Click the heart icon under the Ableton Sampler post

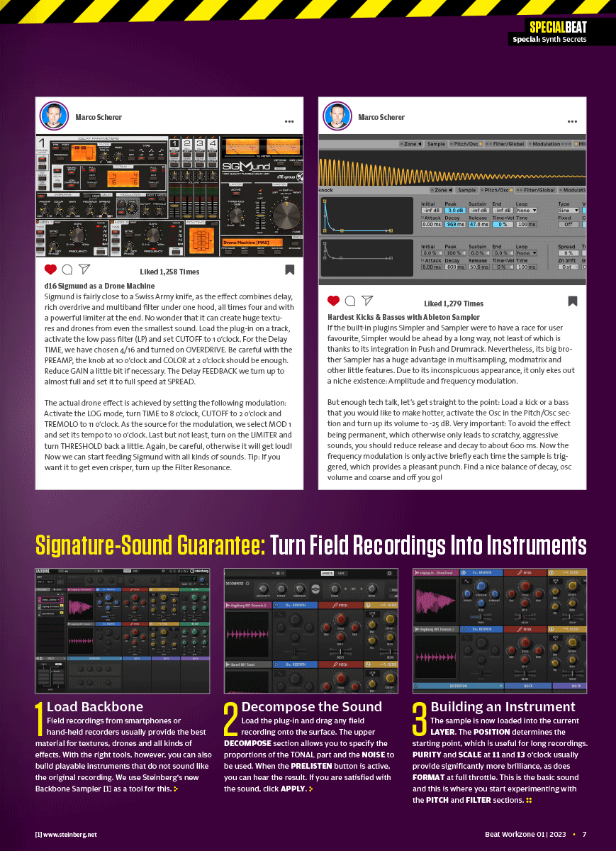333,301
